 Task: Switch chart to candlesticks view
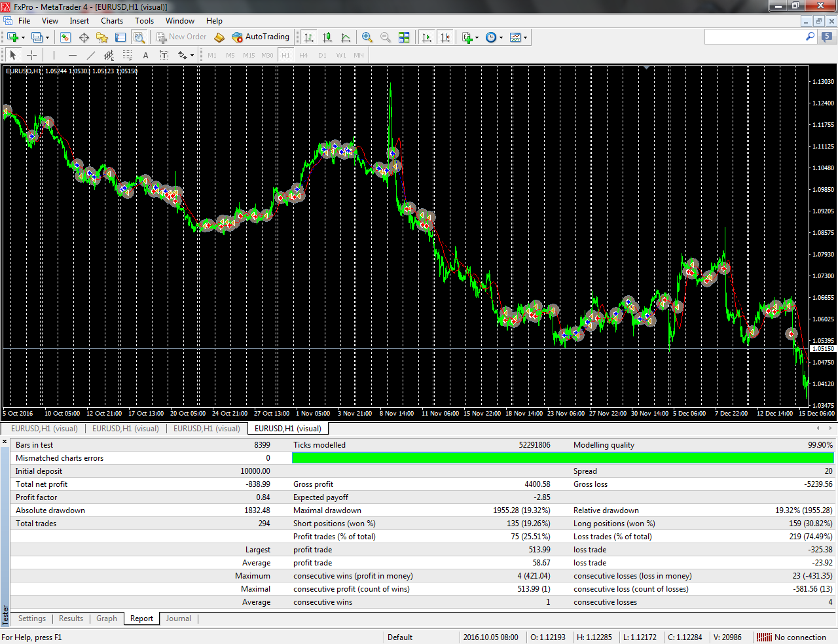[327, 37]
